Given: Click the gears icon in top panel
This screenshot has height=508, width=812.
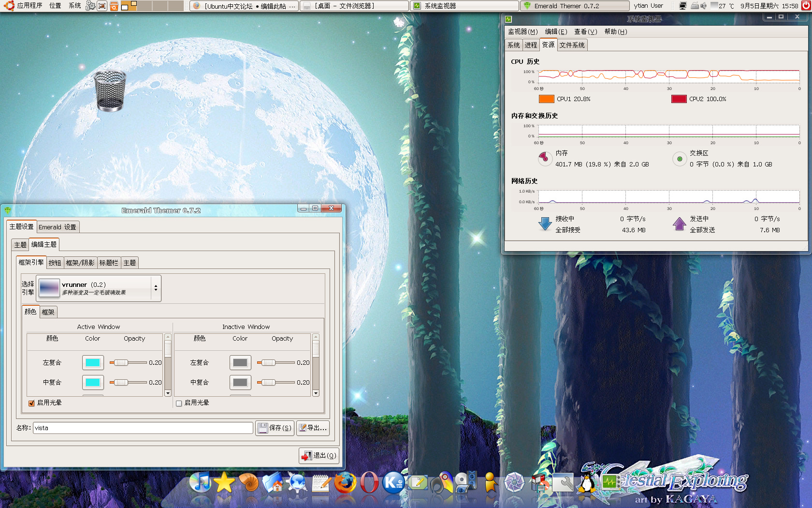Looking at the screenshot, I should [90, 6].
